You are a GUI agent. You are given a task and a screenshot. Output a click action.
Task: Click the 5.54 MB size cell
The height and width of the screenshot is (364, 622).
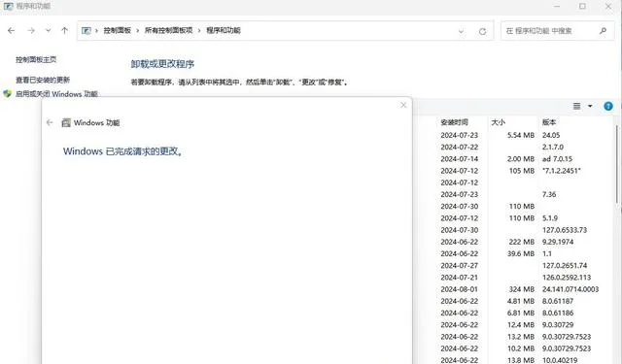point(521,135)
